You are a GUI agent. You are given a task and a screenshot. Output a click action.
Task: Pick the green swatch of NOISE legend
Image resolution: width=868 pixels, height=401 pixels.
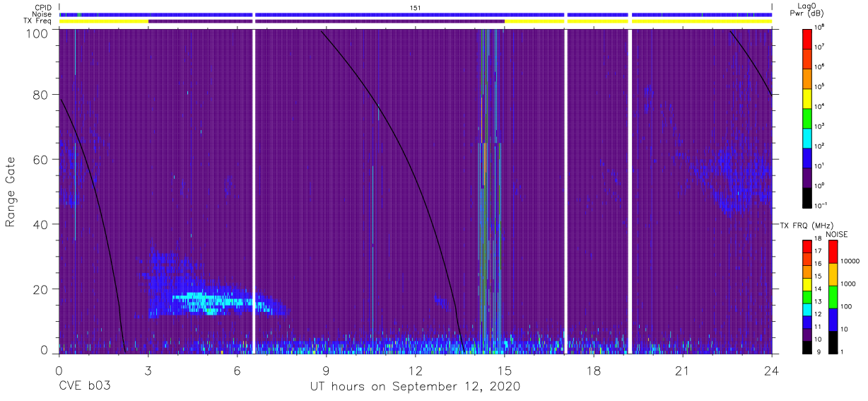click(x=833, y=296)
